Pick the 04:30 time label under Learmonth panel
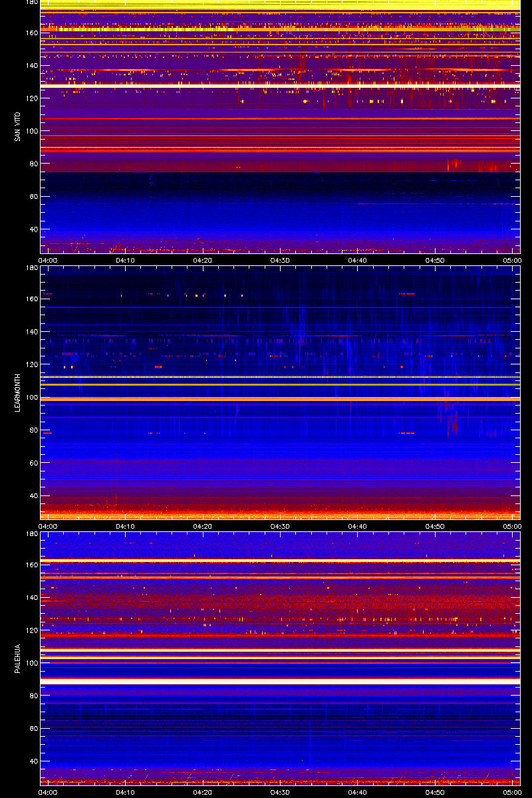Image resolution: width=532 pixels, height=798 pixels. [x=280, y=526]
